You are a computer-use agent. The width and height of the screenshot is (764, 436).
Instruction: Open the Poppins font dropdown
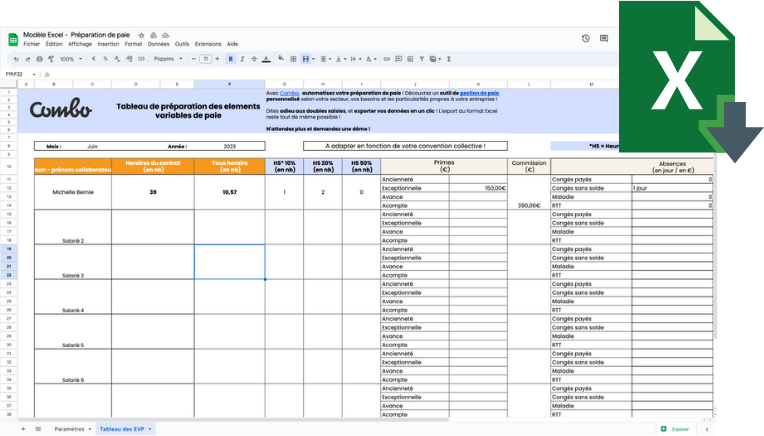[x=168, y=59]
